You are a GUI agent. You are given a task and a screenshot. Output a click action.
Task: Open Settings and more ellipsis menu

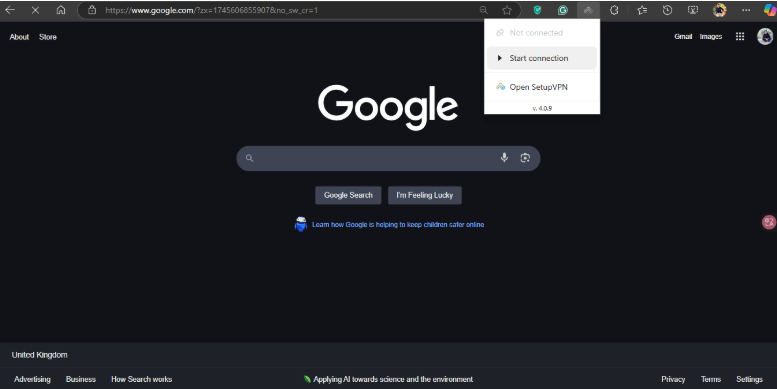[x=746, y=10]
